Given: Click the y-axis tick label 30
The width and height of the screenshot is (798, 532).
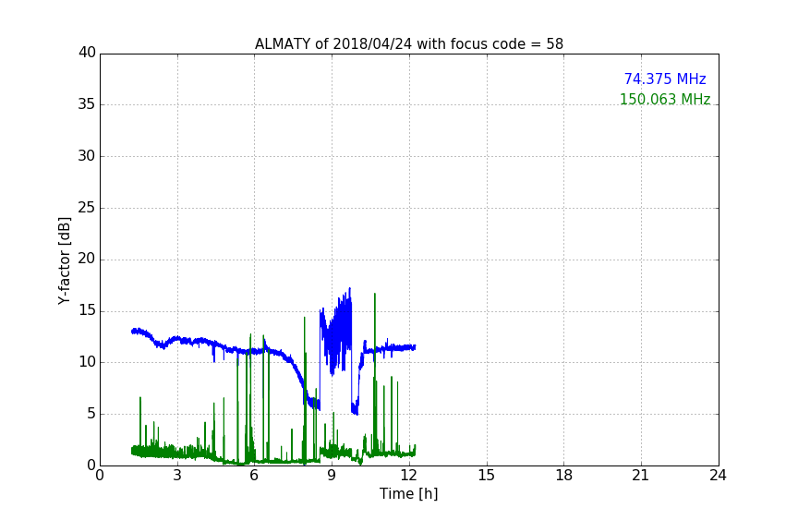Looking at the screenshot, I should [x=87, y=156].
